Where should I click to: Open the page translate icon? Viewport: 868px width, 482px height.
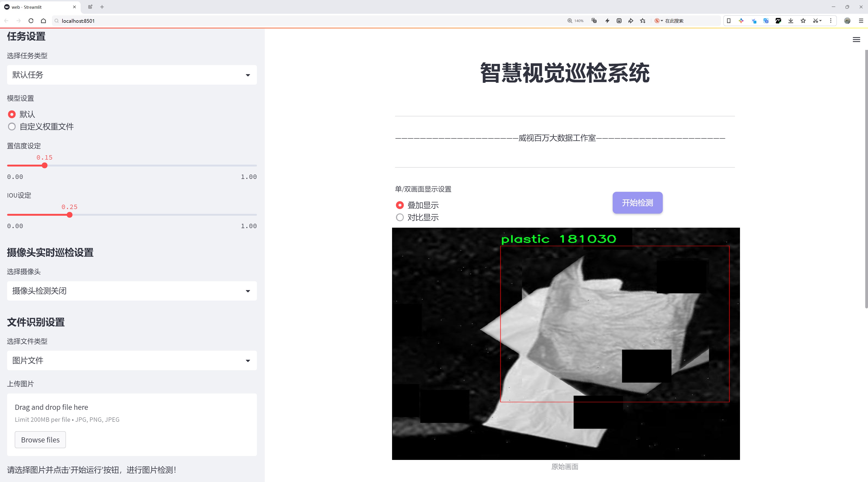(x=766, y=20)
